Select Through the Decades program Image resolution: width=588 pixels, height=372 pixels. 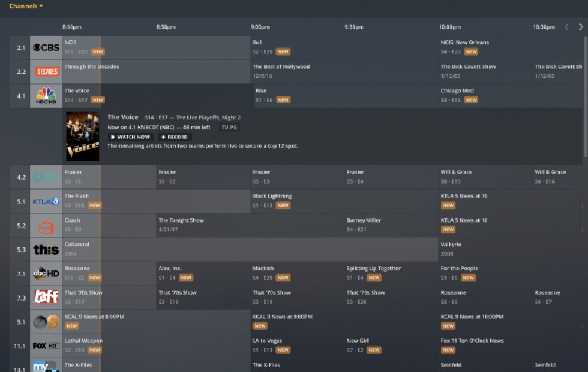[156, 71]
